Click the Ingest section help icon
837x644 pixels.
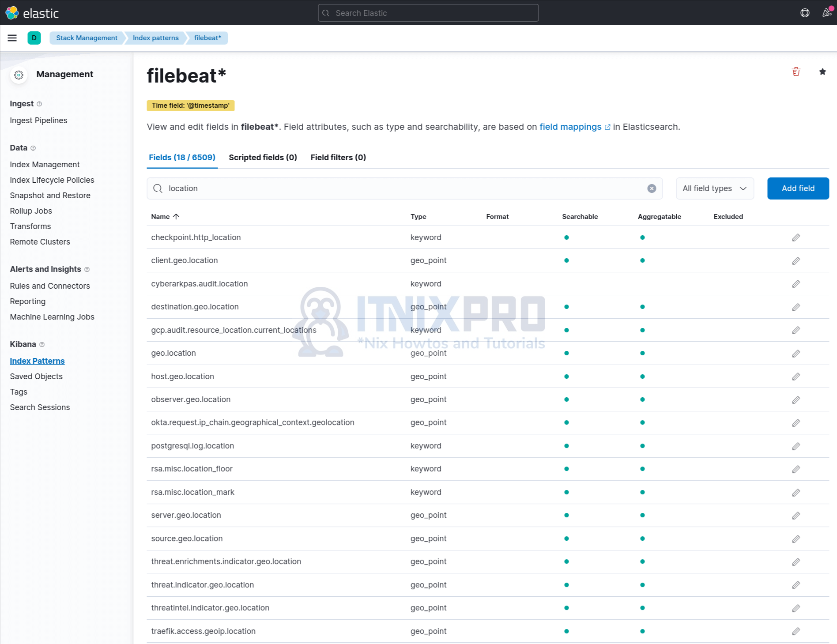tap(39, 104)
